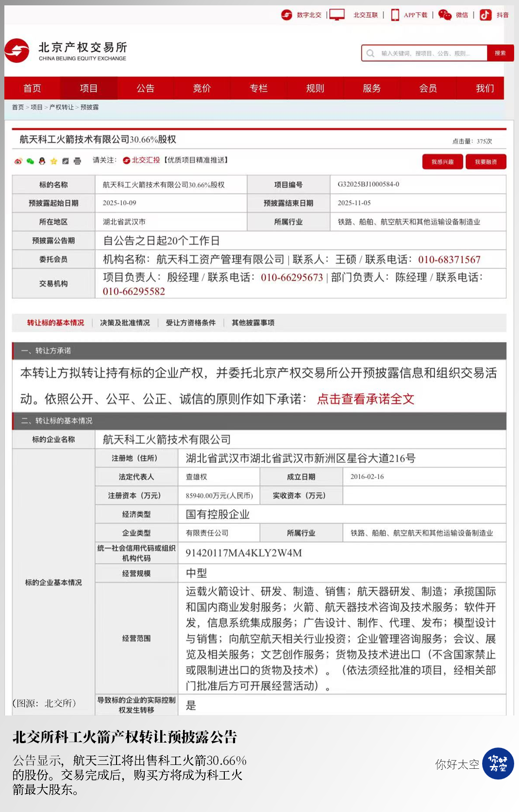Screen dimensions: 519x812
Task: Open the 点击查看承诺全文 link
Action: [366, 399]
